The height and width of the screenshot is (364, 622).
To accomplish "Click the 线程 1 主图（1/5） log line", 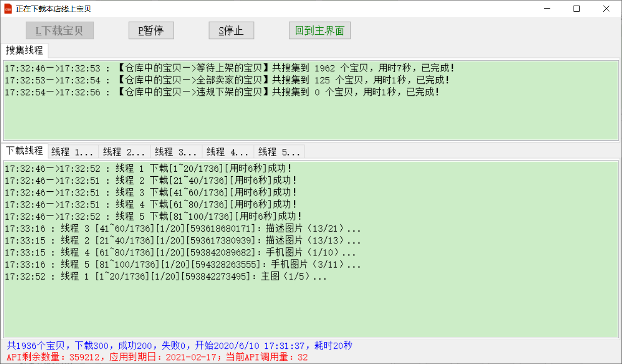I will pyautogui.click(x=166, y=277).
